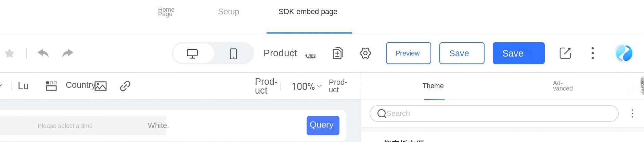Viewport: 644px width, 142px height.
Task: Open the Setup tab
Action: 229,12
